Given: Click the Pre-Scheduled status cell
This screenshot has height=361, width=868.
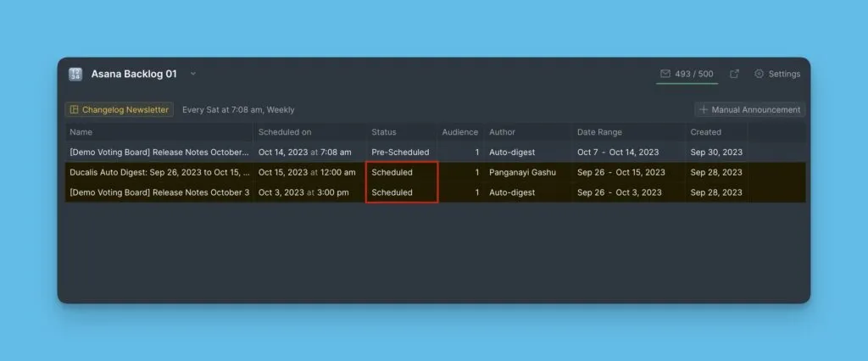Looking at the screenshot, I should (x=400, y=153).
